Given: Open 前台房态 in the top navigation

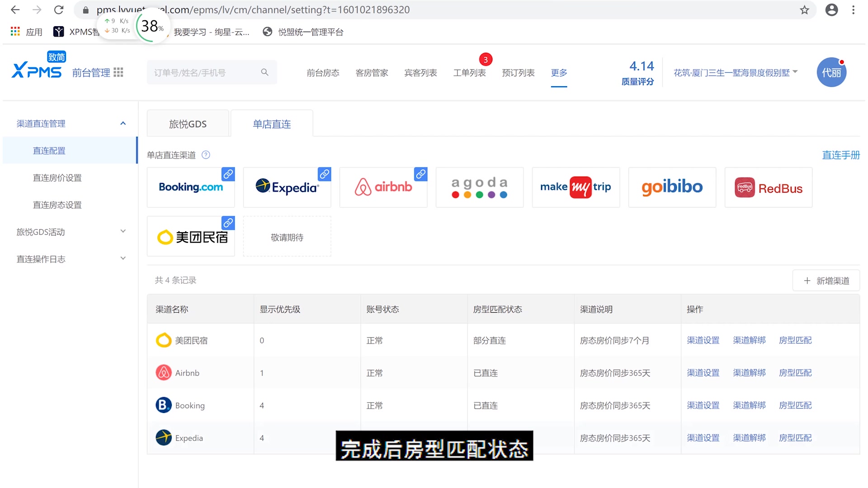Looking at the screenshot, I should click(x=323, y=73).
